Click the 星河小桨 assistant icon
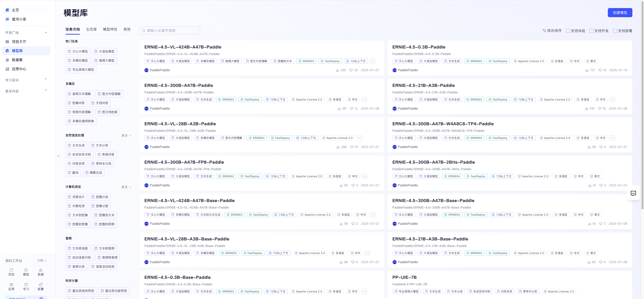 tap(7, 19)
